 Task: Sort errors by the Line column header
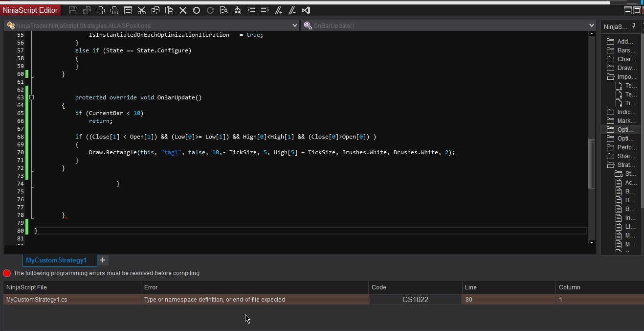pos(509,287)
